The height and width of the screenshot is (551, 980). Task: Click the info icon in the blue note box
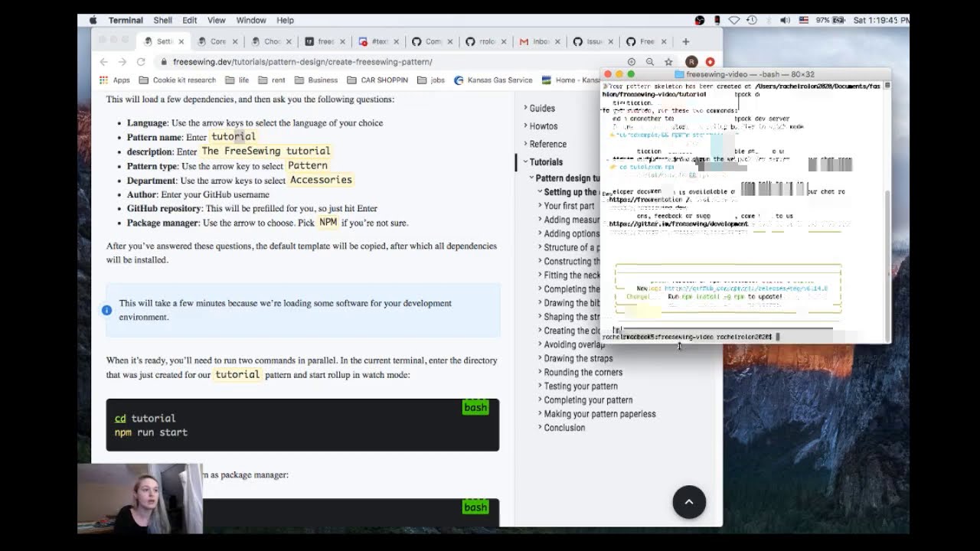[106, 310]
